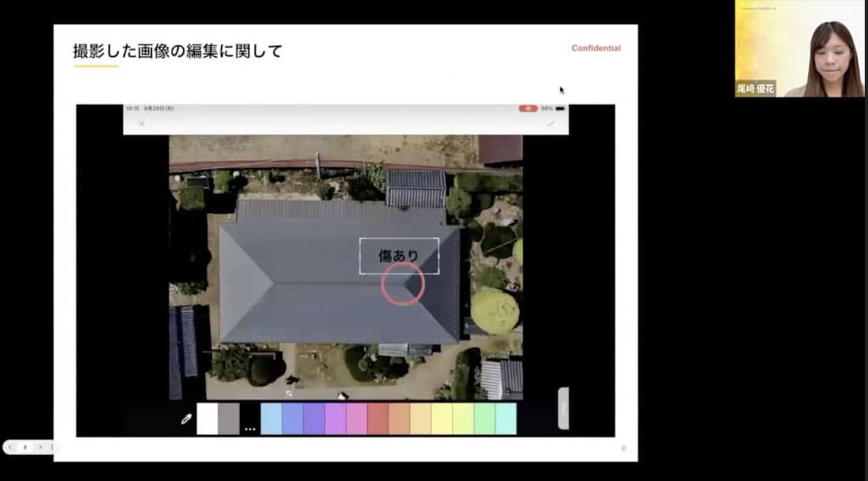Image resolution: width=868 pixels, height=481 pixels.
Task: Select the 傷あり text box annotation
Action: coord(398,255)
